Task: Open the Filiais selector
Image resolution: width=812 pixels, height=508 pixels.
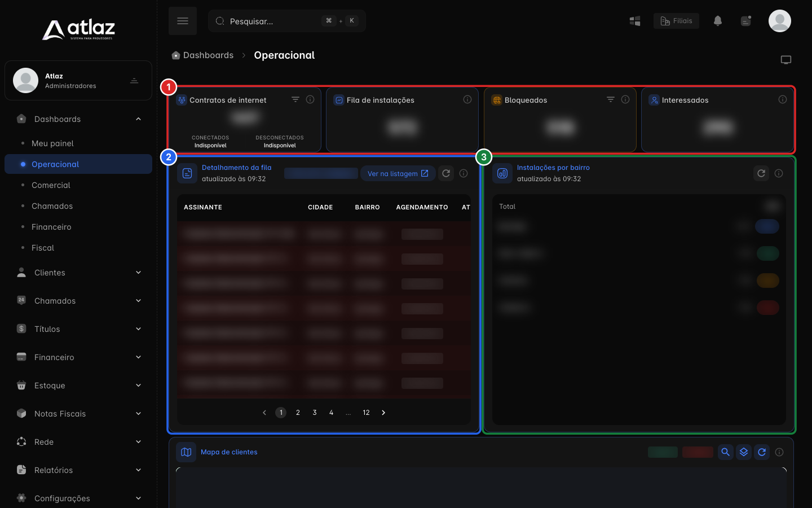Action: point(676,21)
